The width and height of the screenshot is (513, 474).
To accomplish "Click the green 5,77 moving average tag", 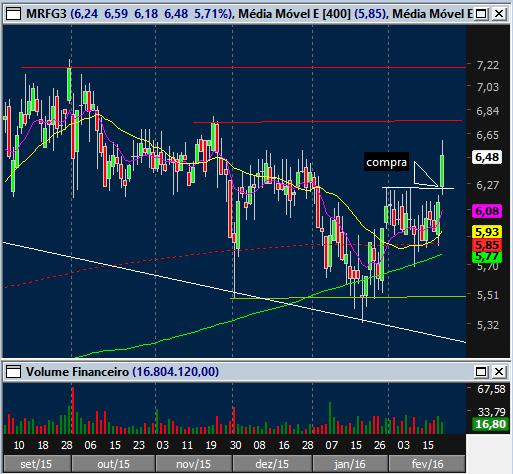I will pyautogui.click(x=487, y=257).
